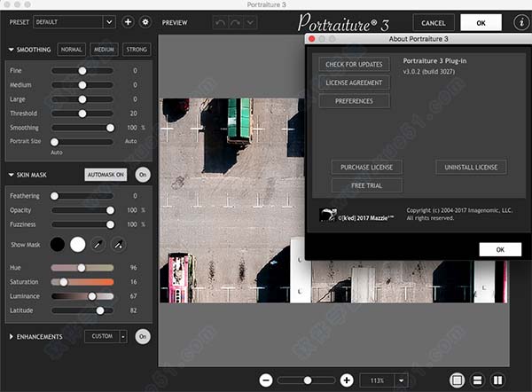The image size is (532, 392).
Task: Click the zoom in plus button
Action: (x=347, y=380)
